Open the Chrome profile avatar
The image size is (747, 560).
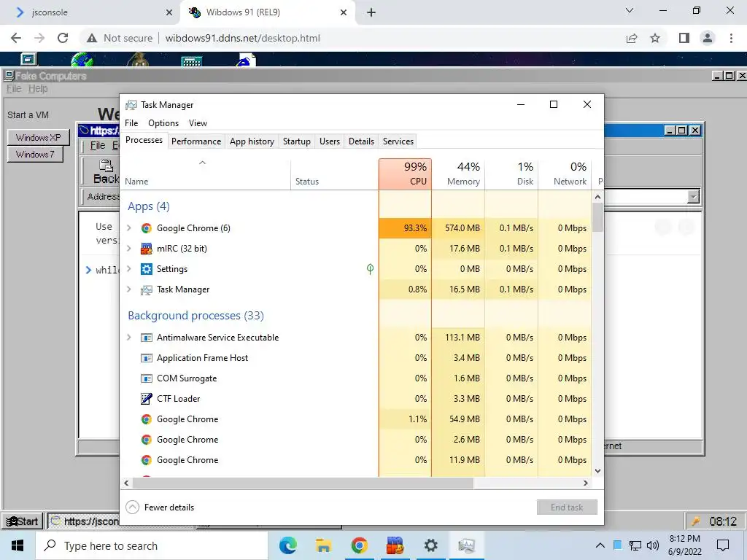tap(708, 38)
